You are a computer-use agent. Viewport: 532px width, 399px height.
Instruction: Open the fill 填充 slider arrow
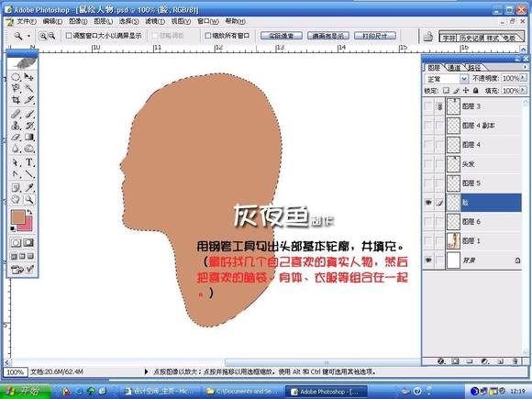pos(523,91)
